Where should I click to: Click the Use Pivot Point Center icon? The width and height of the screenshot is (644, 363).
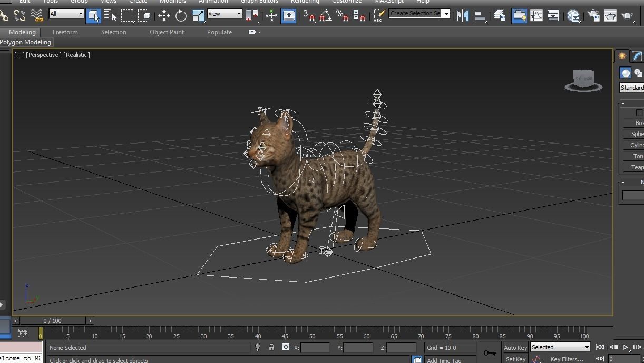tap(252, 16)
